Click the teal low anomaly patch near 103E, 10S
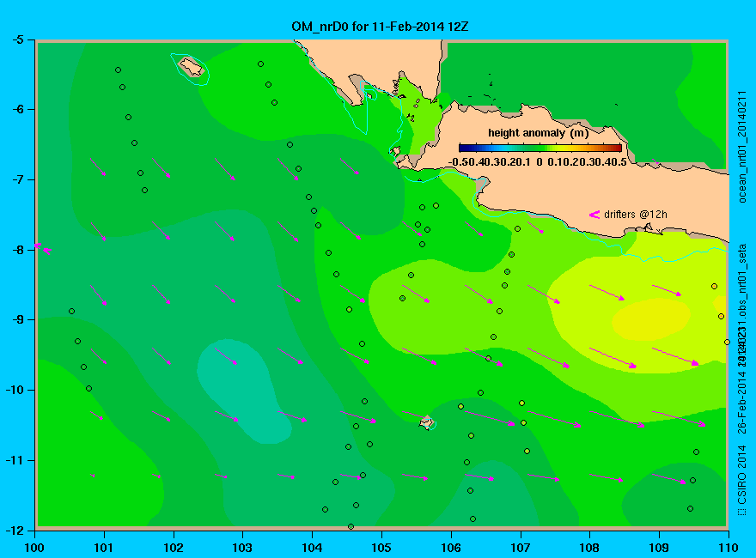Screen dimensions: 756x558 (x=243, y=391)
